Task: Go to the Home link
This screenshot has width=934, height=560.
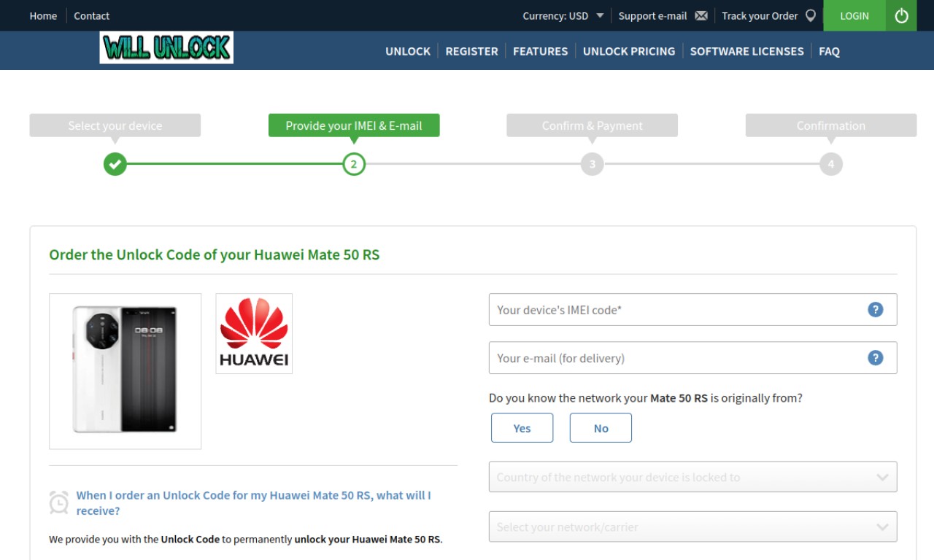Action: coord(43,15)
